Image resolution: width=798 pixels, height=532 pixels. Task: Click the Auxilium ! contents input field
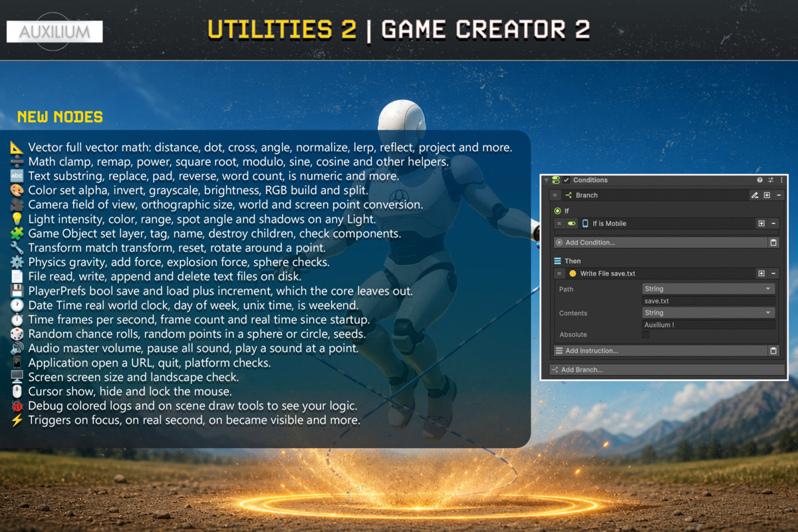pyautogui.click(x=709, y=325)
